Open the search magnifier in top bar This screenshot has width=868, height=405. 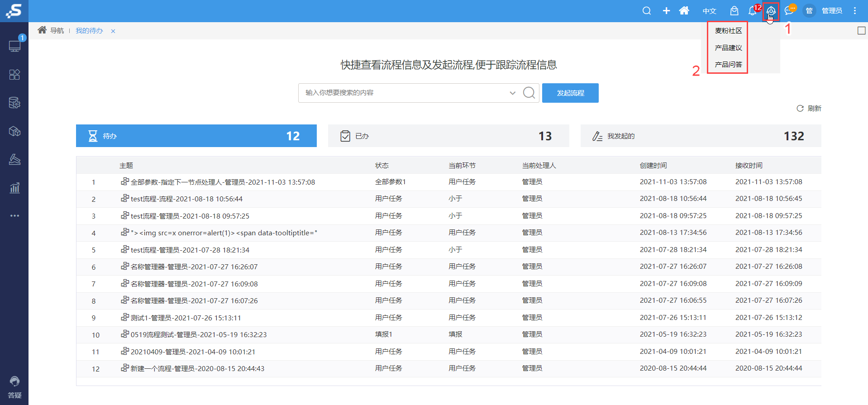pyautogui.click(x=647, y=11)
